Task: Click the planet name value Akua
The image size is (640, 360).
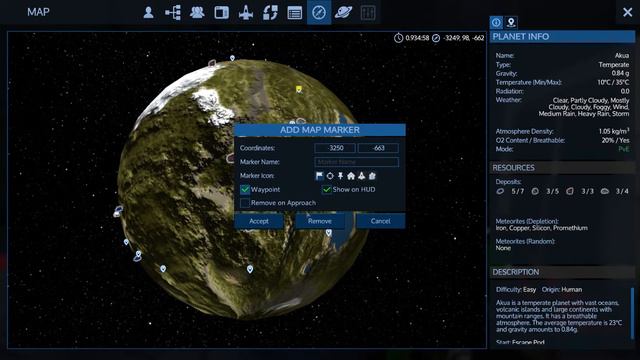Action: click(622, 56)
